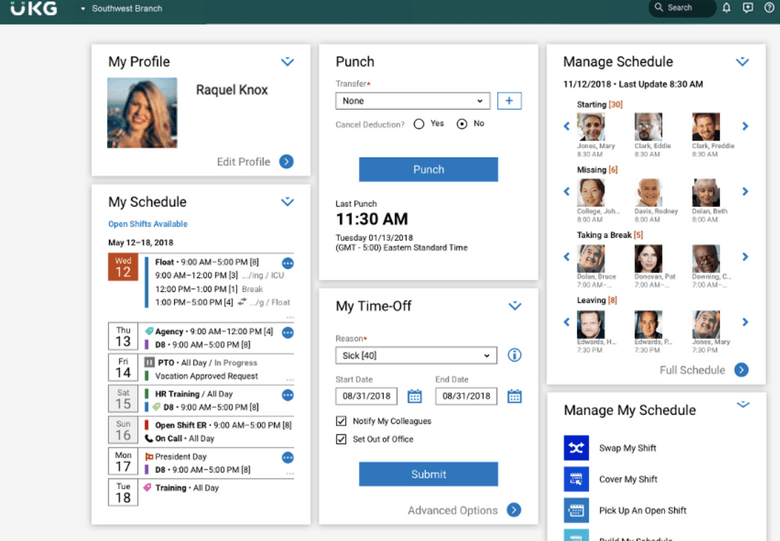This screenshot has height=541, width=780.
Task: Click the Advanced Options text link
Action: click(452, 510)
